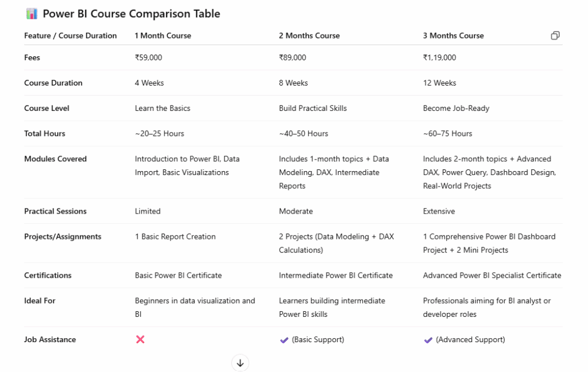Click the ₹59,000 fee cell
Viewport: 588px width, 372px height.
(148, 57)
